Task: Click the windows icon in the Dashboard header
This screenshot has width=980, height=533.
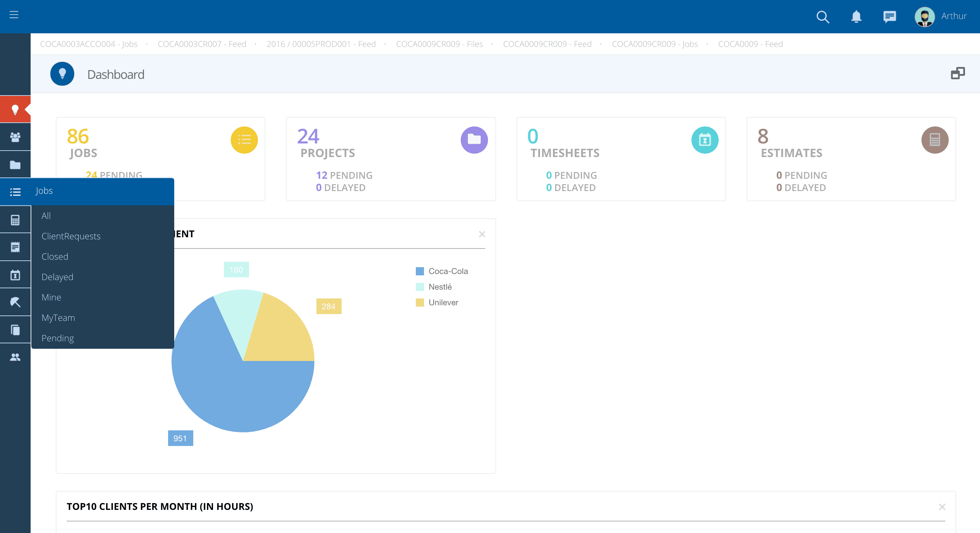Action: click(x=958, y=73)
